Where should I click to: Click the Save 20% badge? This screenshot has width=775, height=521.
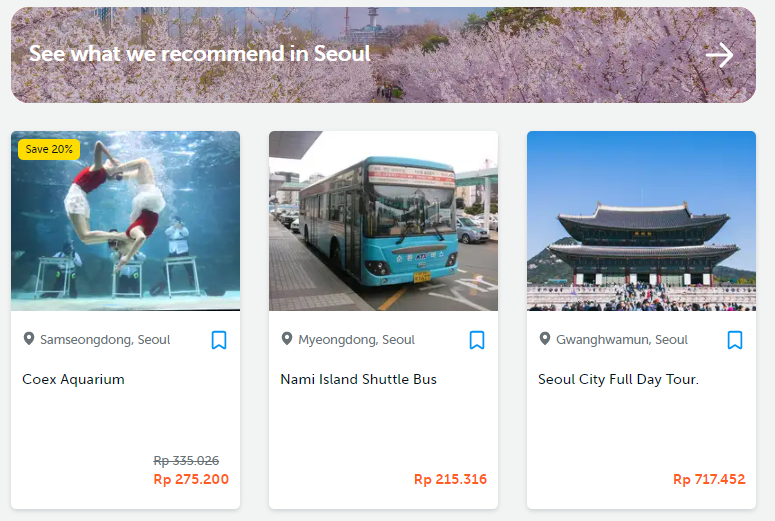pyautogui.click(x=49, y=149)
